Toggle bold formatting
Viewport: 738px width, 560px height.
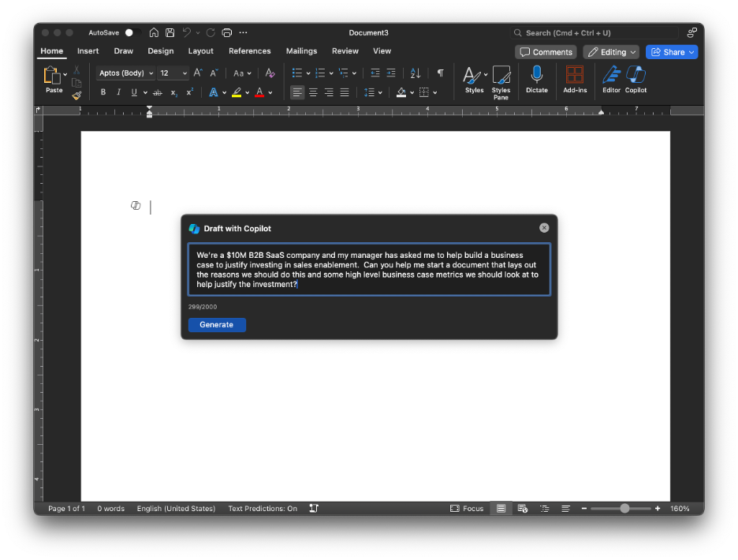103,92
